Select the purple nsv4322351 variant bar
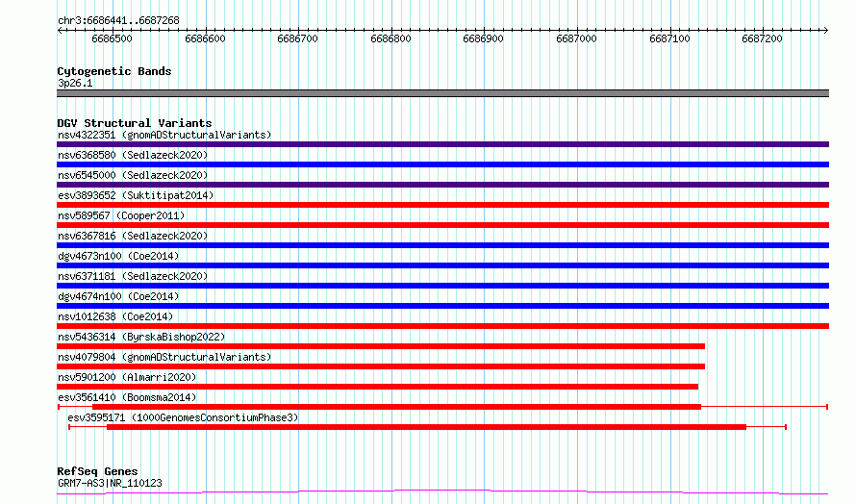Viewport: 856px width, 504px height. tap(442, 144)
